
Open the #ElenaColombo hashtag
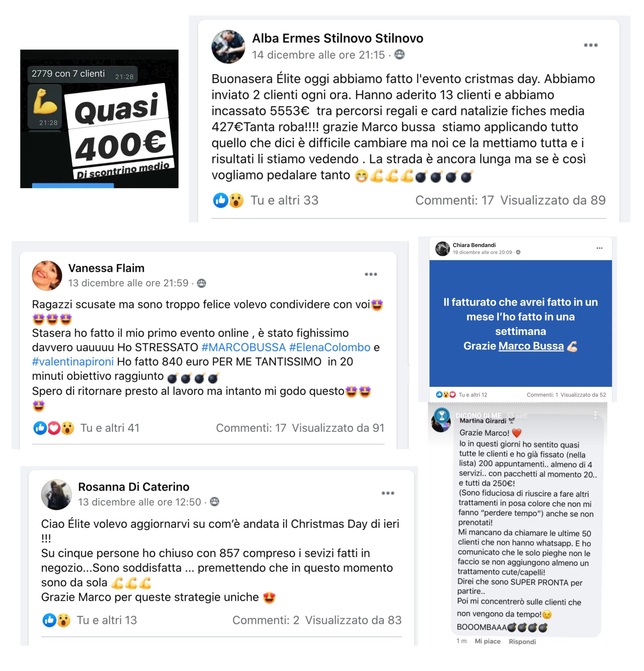pos(330,347)
